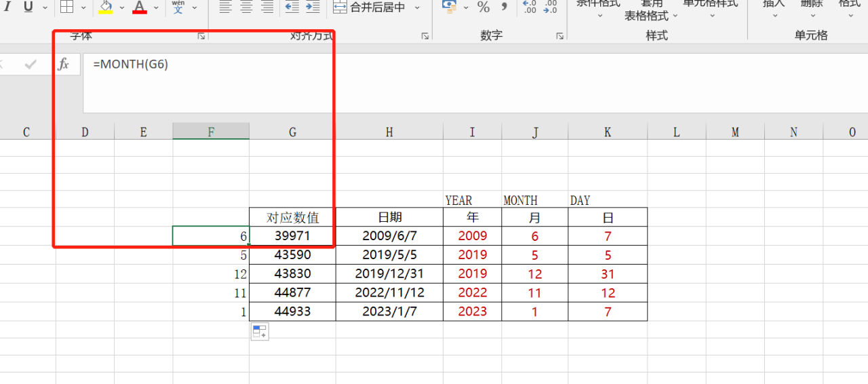The height and width of the screenshot is (384, 868).
Task: Select cell containing 44933
Action: 292,311
